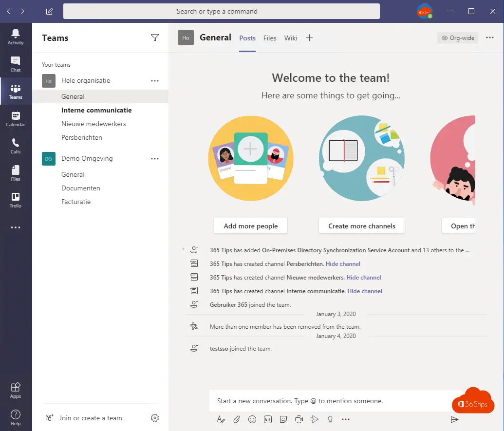Go forward with the forward arrow

point(22,11)
